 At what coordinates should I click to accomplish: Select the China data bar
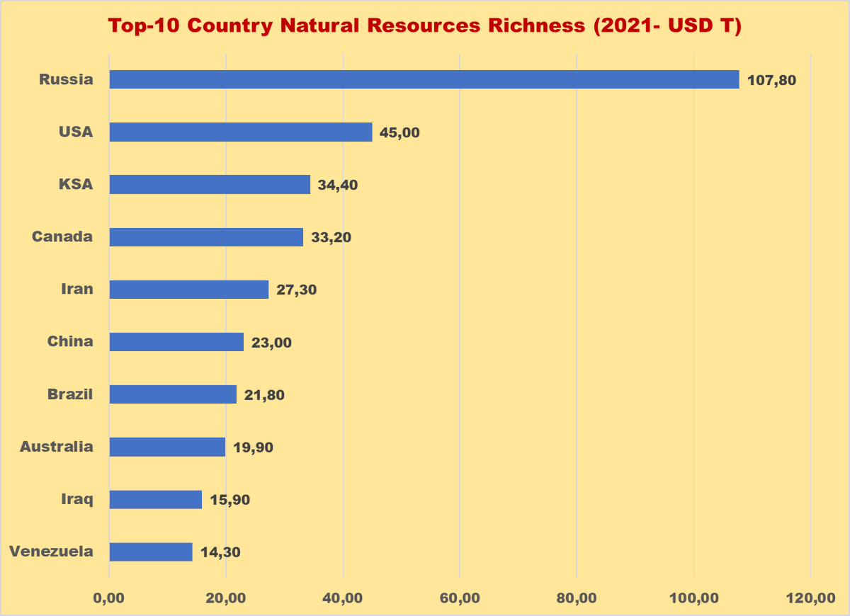coord(176,342)
